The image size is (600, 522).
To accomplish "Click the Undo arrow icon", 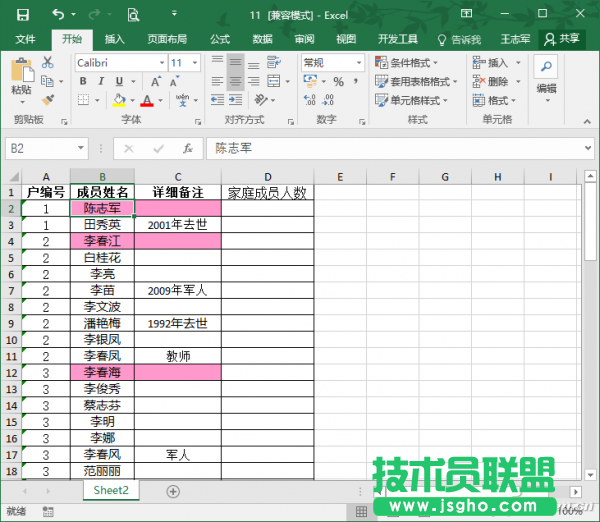I will 58,15.
